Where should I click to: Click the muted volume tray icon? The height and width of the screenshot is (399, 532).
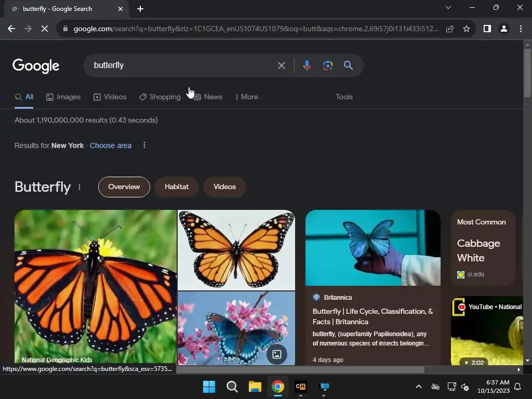tap(465, 387)
